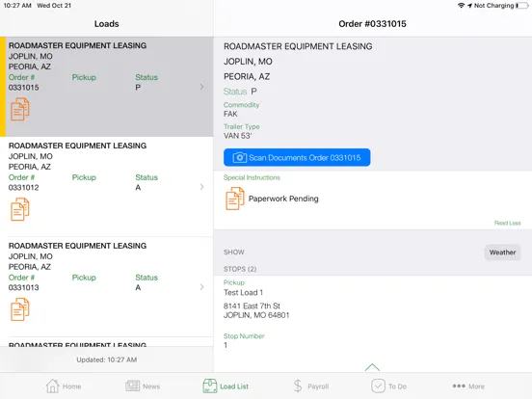Switch to the Home tab label
The height and width of the screenshot is (399, 532).
tap(71, 386)
